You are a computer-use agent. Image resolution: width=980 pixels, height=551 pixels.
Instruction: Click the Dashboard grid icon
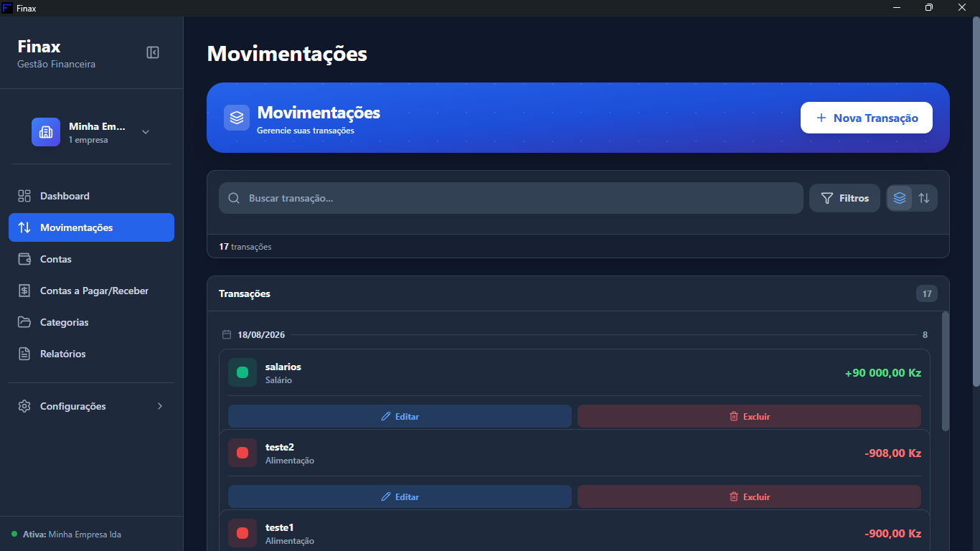click(24, 196)
